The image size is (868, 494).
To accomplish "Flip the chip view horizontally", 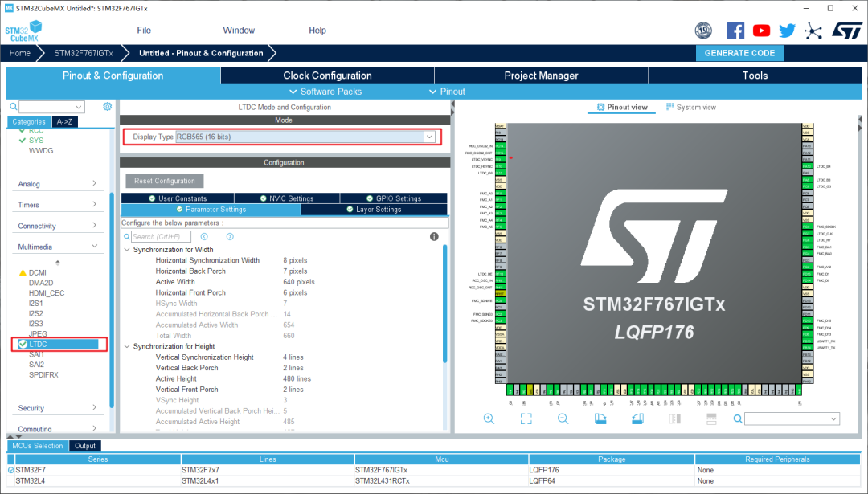I will pyautogui.click(x=674, y=418).
